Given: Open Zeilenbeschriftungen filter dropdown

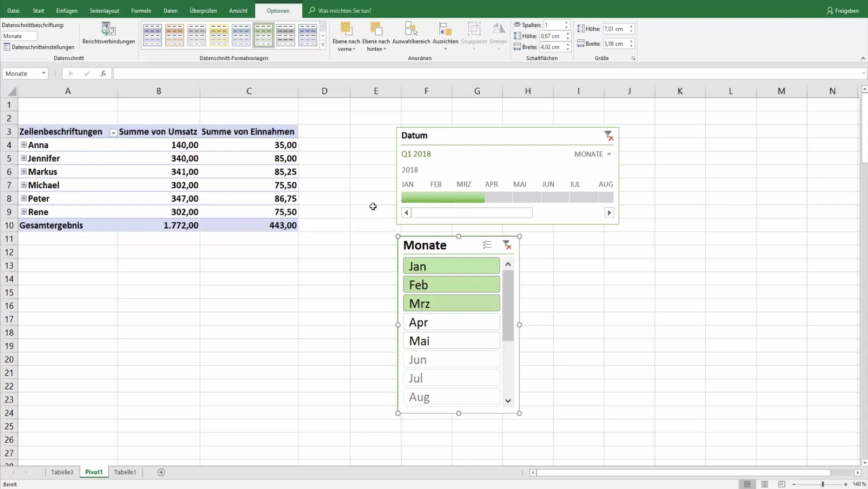Looking at the screenshot, I should pos(113,133).
